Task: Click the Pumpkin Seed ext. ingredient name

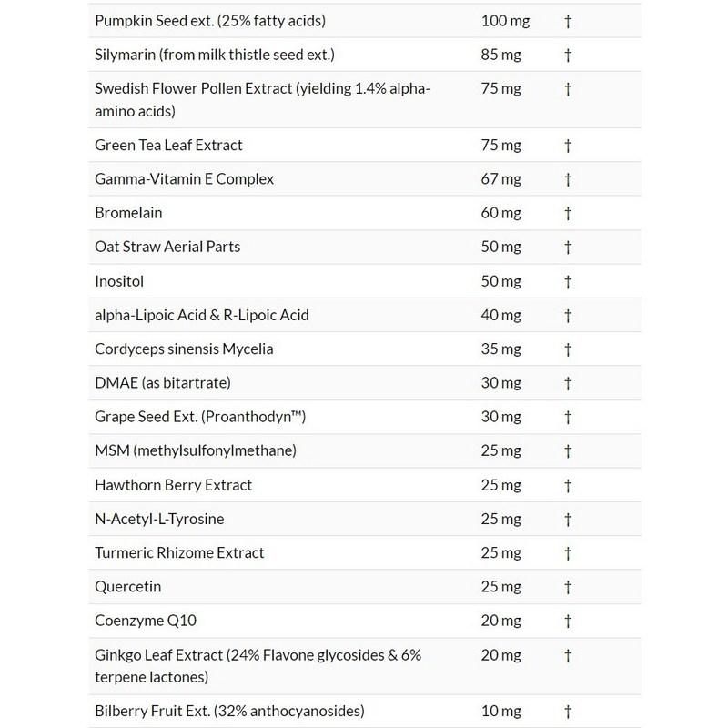Action: (210, 20)
